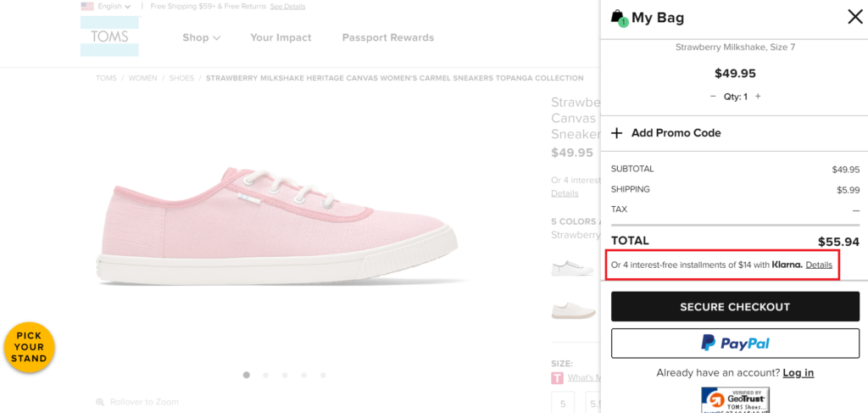This screenshot has height=413, width=868.
Task: Click the TOMS logo
Action: tap(109, 36)
